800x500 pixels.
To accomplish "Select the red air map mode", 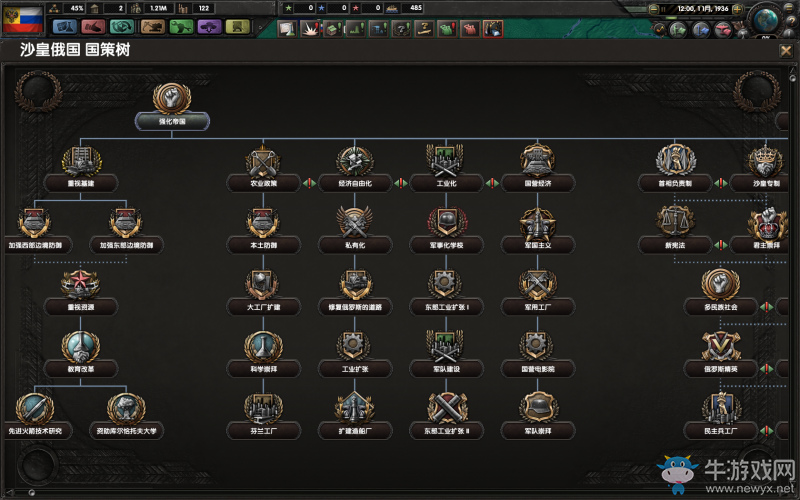I will point(723,30).
